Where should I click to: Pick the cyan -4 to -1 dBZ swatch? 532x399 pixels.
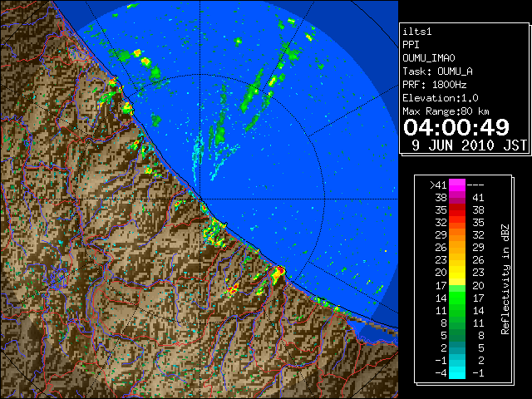(x=457, y=372)
